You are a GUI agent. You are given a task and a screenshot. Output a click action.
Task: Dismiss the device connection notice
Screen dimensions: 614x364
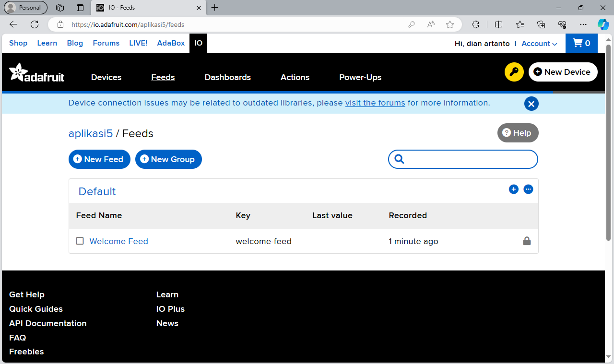click(531, 104)
